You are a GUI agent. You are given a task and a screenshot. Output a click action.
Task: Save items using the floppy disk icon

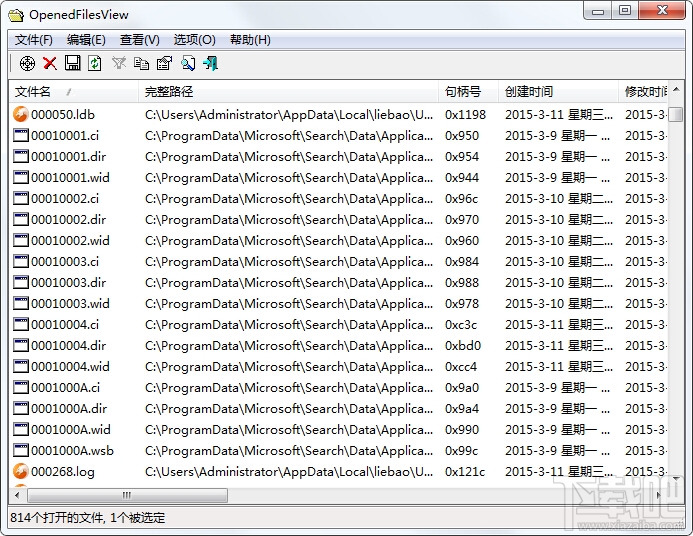click(x=72, y=63)
